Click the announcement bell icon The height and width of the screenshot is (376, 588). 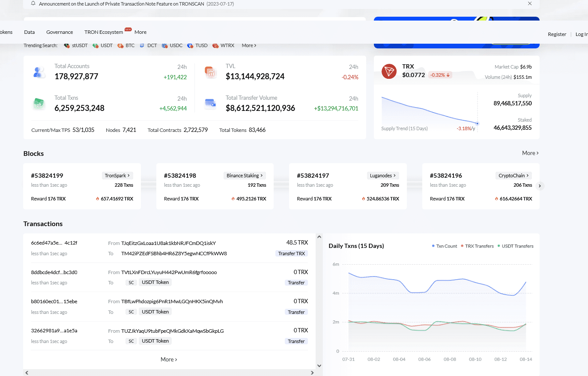pos(33,3)
